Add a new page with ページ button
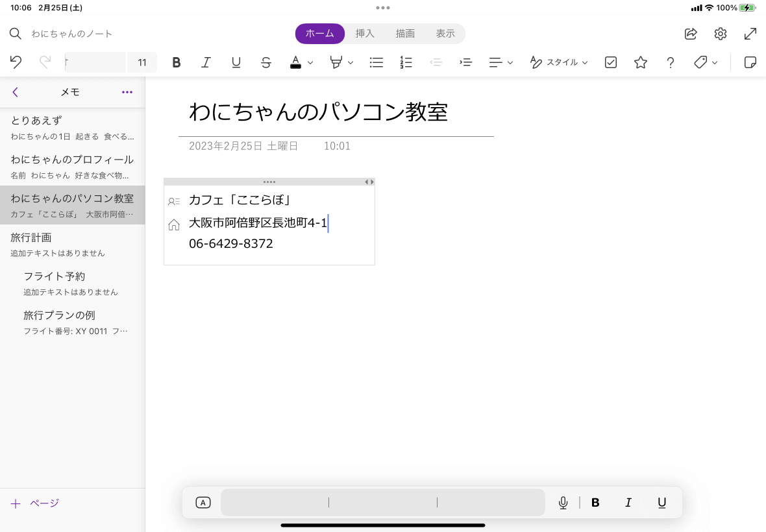The width and height of the screenshot is (766, 532). pos(34,503)
